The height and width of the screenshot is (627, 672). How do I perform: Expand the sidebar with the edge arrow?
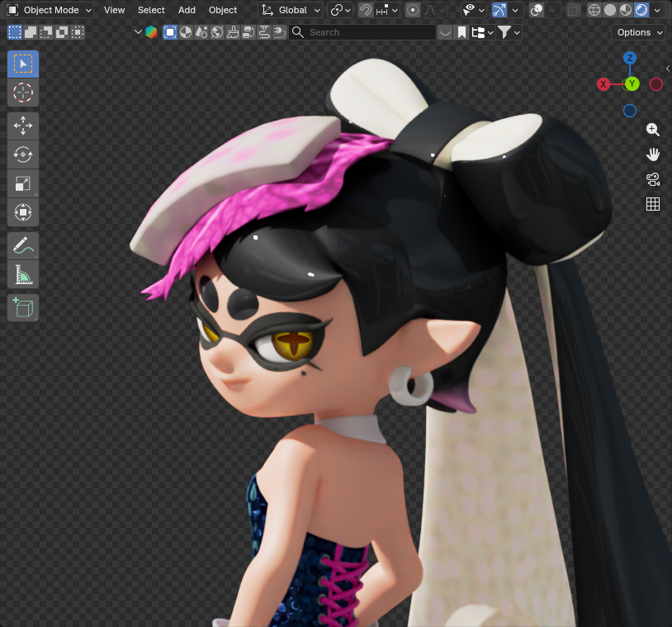pyautogui.click(x=668, y=69)
